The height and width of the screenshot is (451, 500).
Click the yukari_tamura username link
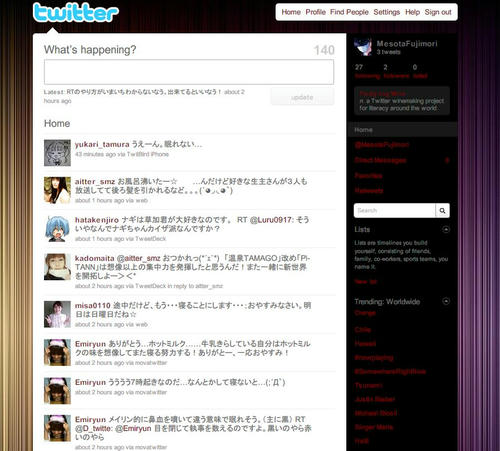[102, 144]
